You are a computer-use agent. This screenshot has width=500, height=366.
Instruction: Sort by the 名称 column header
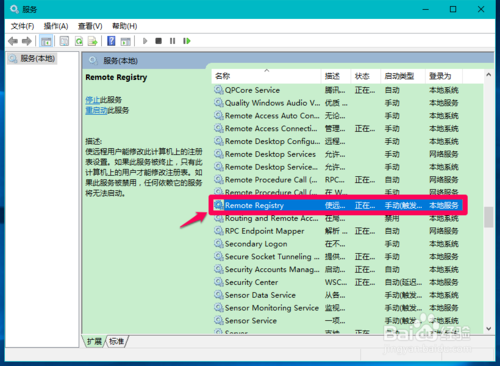point(266,76)
